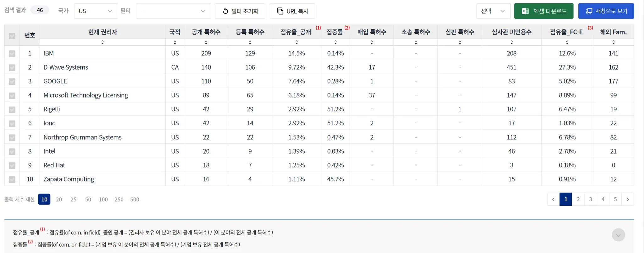Viewport: 644px width, 253px height.
Task: Set output limit to 10 rows
Action: 44,199
